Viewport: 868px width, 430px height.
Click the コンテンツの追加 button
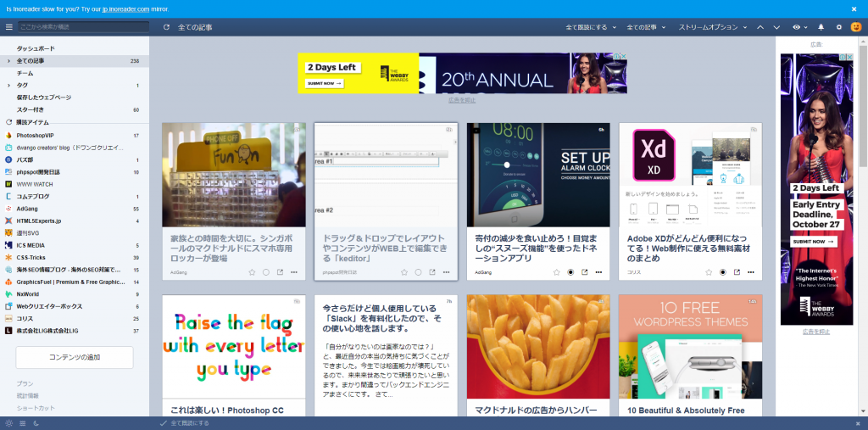75,357
